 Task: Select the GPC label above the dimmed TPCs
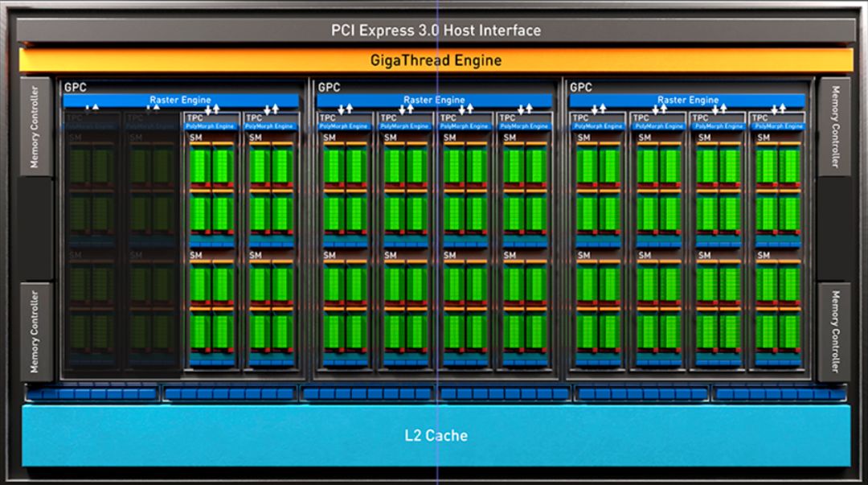pyautogui.click(x=76, y=88)
